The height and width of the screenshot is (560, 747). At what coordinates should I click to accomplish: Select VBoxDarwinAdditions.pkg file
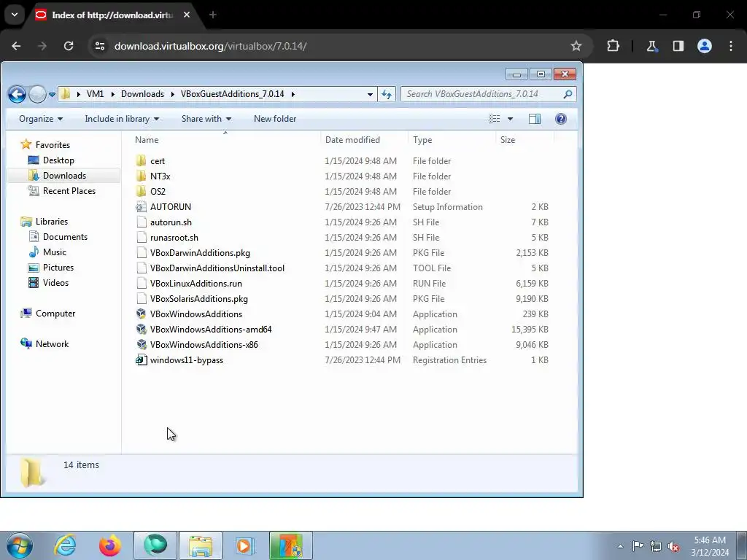click(200, 253)
